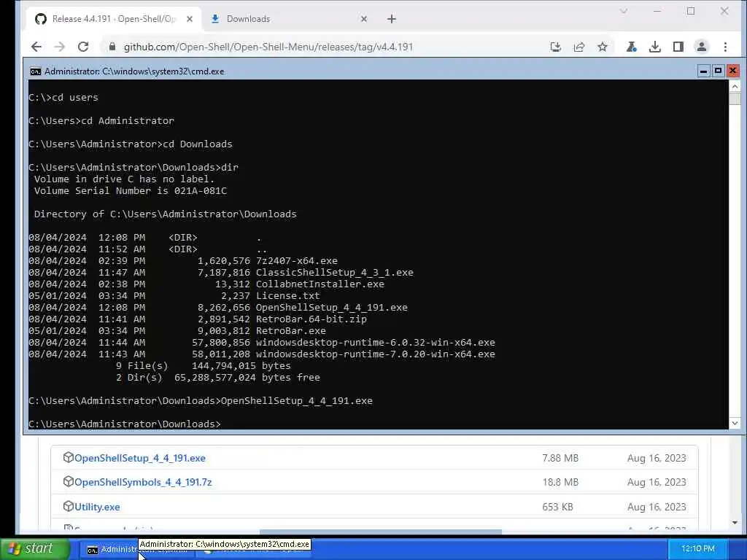Go back in Chrome browser
The width and height of the screenshot is (747, 560).
tap(36, 47)
